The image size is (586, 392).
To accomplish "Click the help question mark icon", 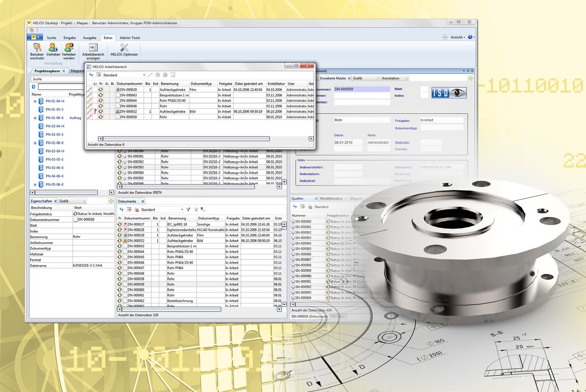I will pyautogui.click(x=470, y=37).
